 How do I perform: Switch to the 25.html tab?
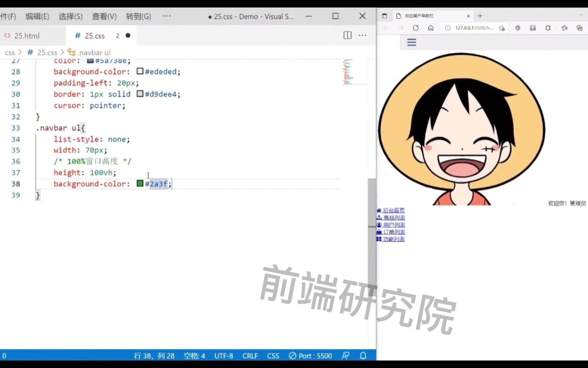tap(27, 36)
